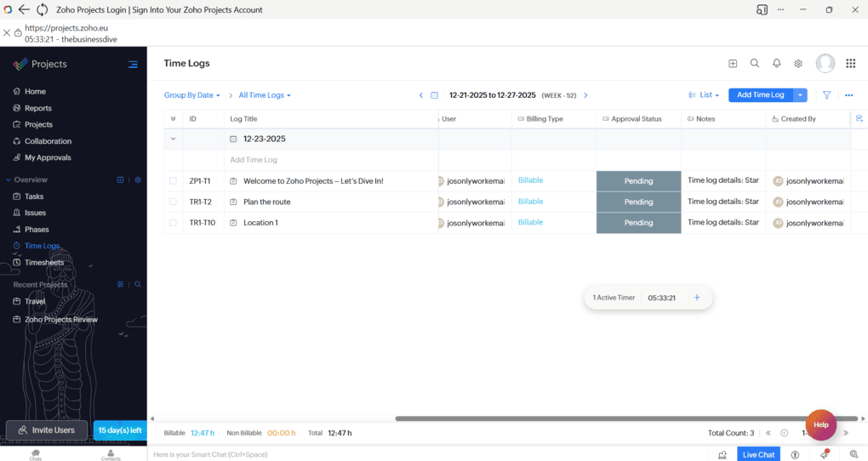Image resolution: width=868 pixels, height=461 pixels.
Task: Customize columns icon at the table corner
Action: [x=859, y=119]
